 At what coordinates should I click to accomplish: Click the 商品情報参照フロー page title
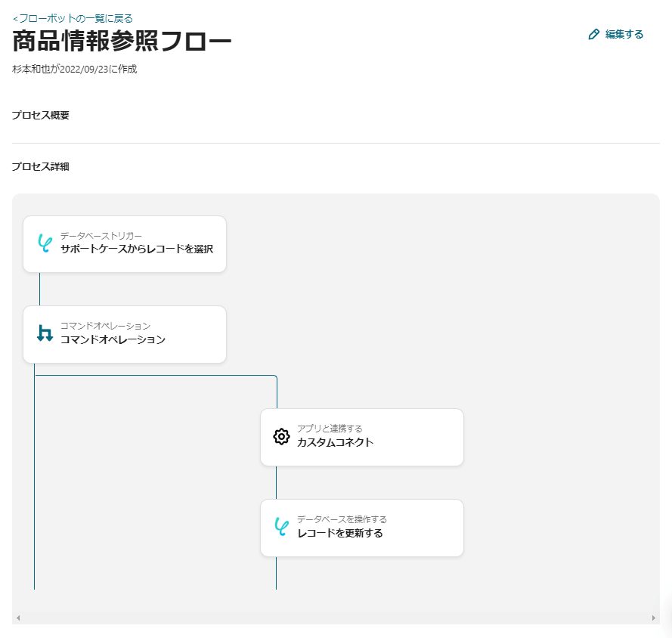122,42
